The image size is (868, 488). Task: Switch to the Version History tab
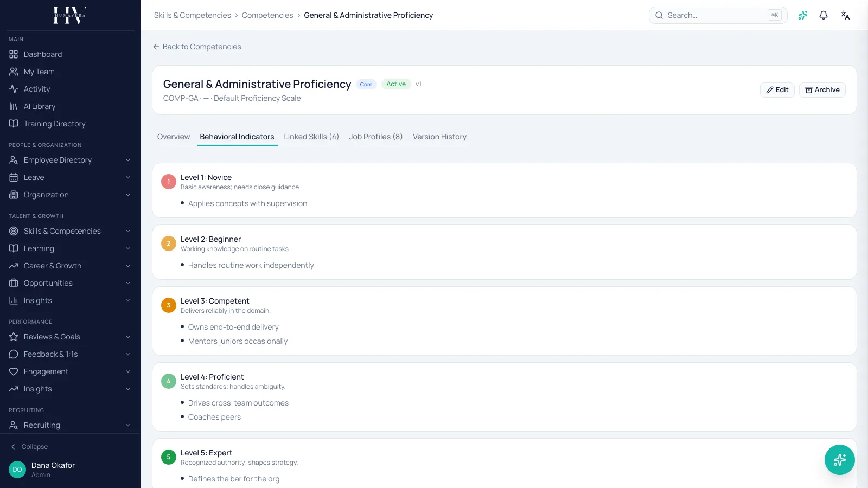click(x=439, y=137)
